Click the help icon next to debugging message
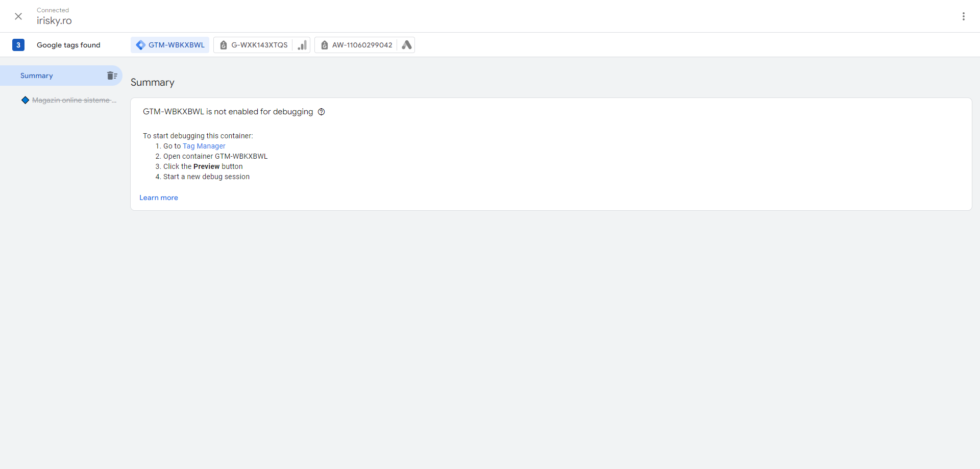This screenshot has height=469, width=980. tap(322, 112)
